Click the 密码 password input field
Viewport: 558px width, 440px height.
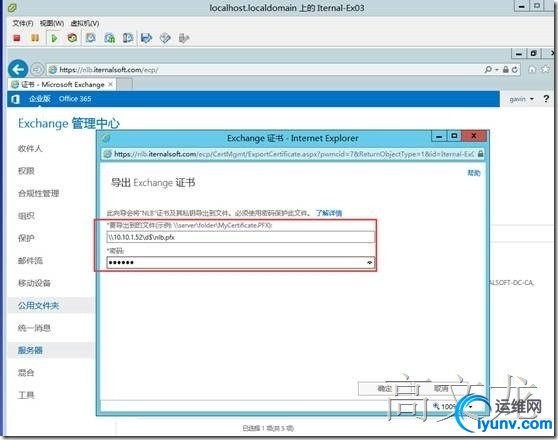pyautogui.click(x=240, y=263)
